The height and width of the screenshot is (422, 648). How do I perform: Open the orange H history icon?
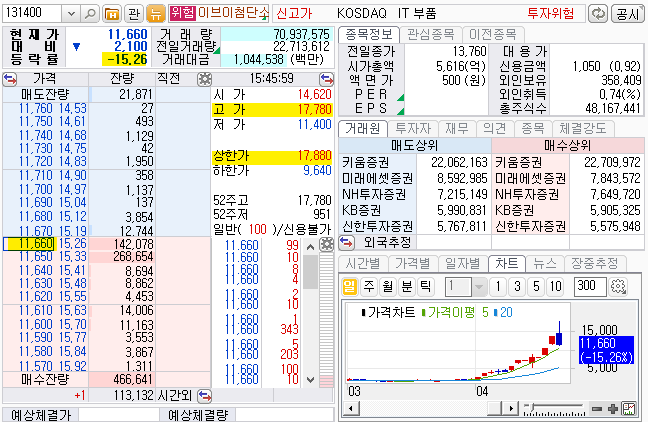click(x=112, y=14)
